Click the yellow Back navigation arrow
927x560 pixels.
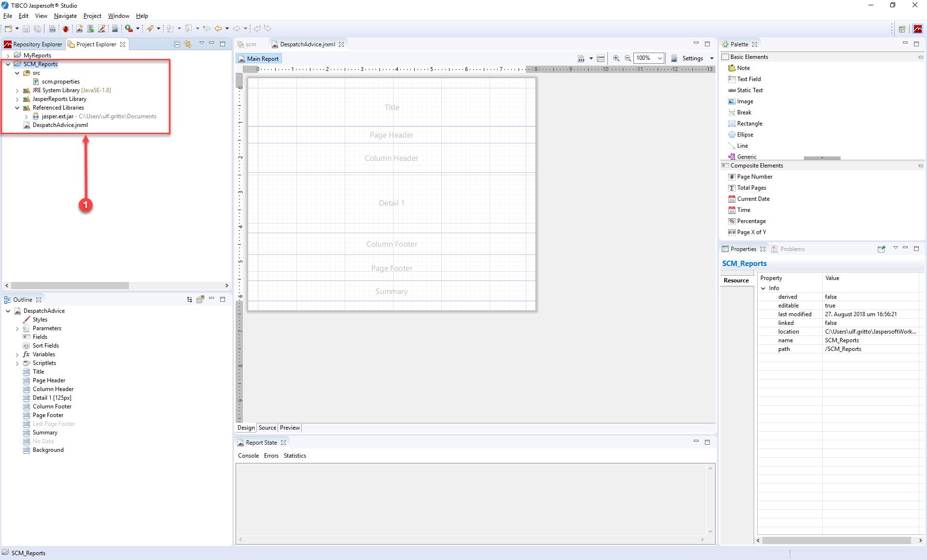(x=218, y=29)
